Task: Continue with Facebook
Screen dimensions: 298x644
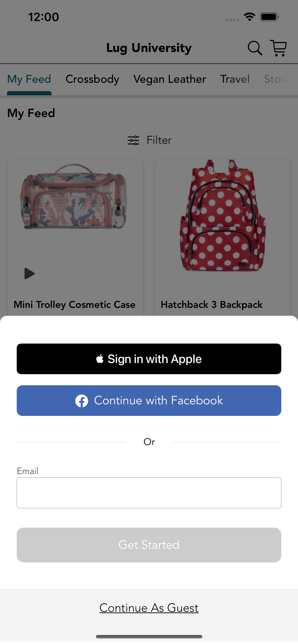Action: pos(149,401)
